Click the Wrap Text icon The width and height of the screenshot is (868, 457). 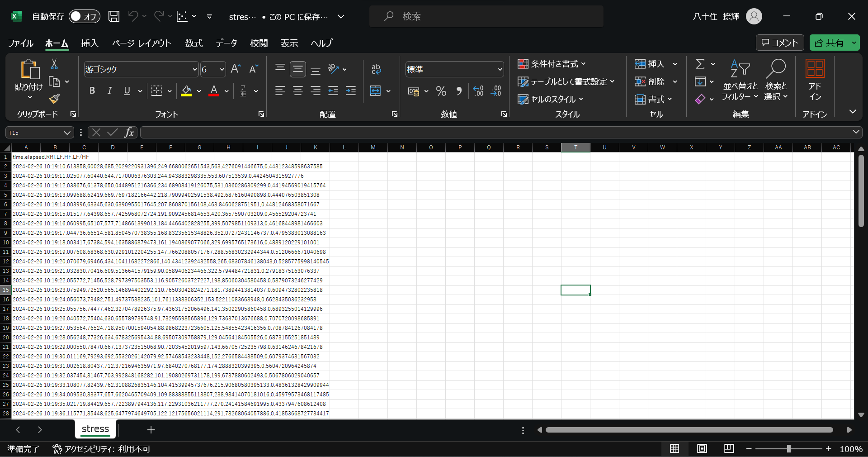tap(376, 69)
